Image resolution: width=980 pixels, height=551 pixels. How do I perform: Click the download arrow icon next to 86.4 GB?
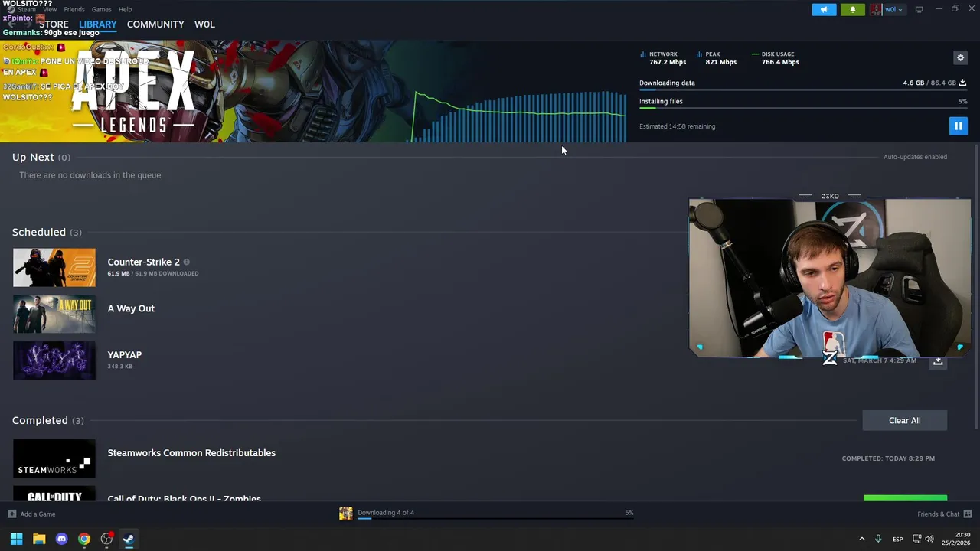pos(962,83)
